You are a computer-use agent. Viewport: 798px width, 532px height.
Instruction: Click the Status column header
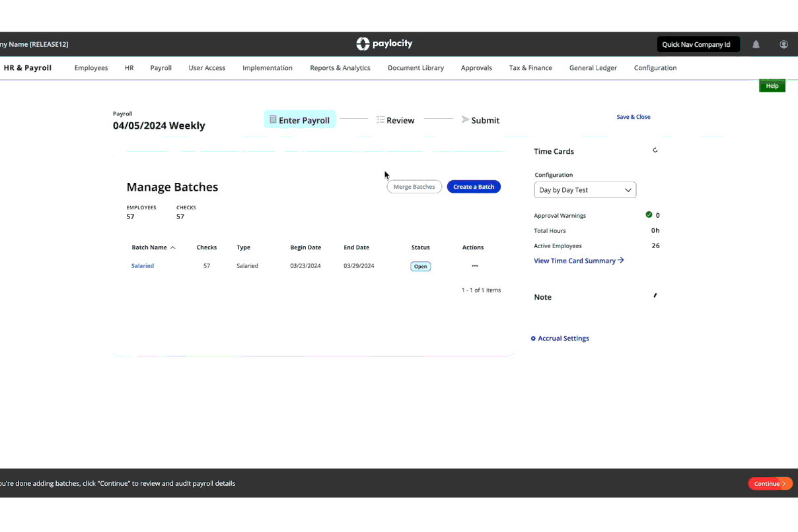click(x=421, y=248)
